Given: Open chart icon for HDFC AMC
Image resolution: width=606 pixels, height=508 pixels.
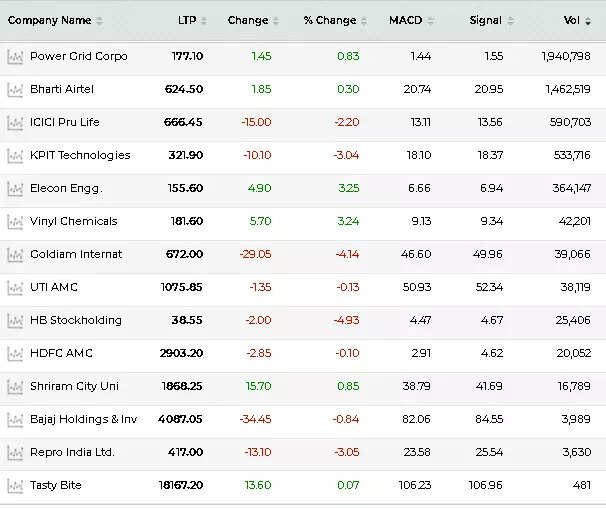Looking at the screenshot, I should coord(15,354).
